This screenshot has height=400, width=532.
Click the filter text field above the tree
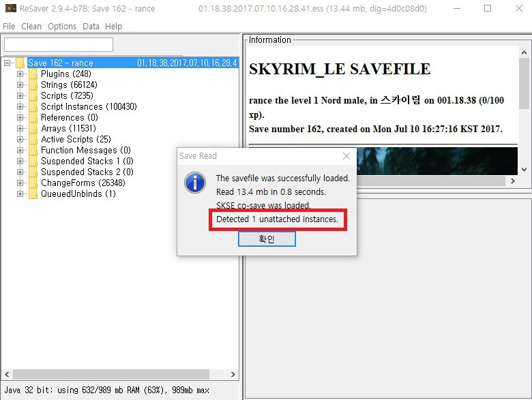(x=59, y=44)
